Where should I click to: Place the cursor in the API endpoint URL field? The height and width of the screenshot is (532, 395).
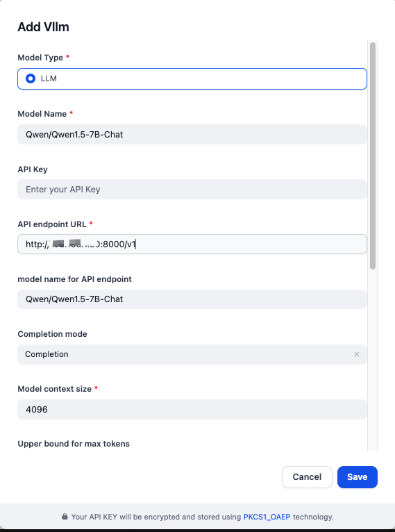tap(192, 244)
